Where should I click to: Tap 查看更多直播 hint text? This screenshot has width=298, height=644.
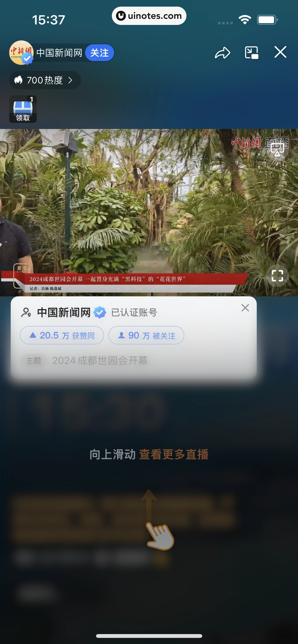tap(174, 455)
